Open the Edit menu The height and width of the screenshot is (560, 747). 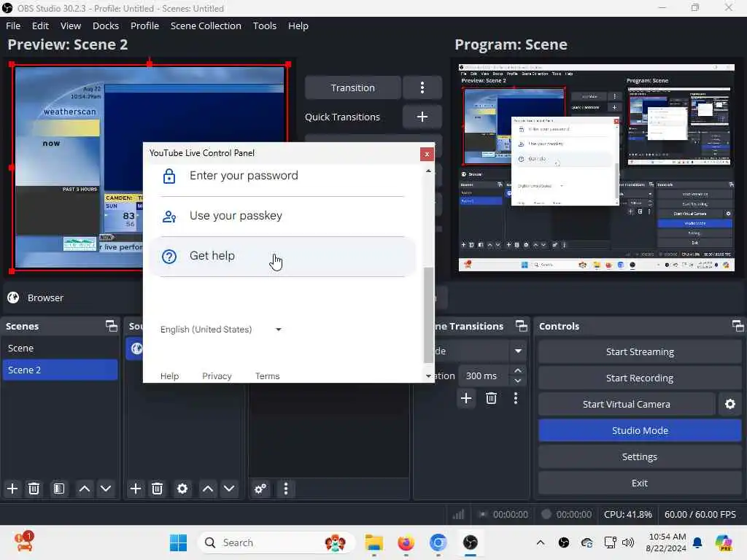[41, 26]
